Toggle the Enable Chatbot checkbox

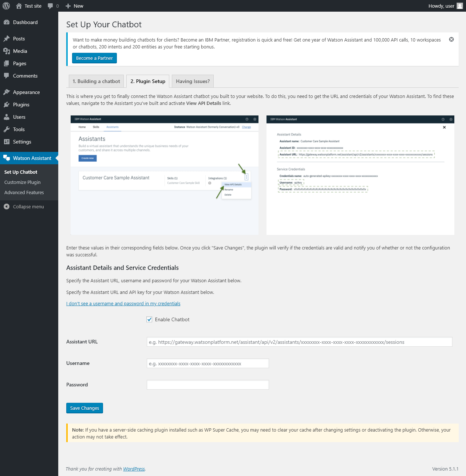[x=149, y=319]
